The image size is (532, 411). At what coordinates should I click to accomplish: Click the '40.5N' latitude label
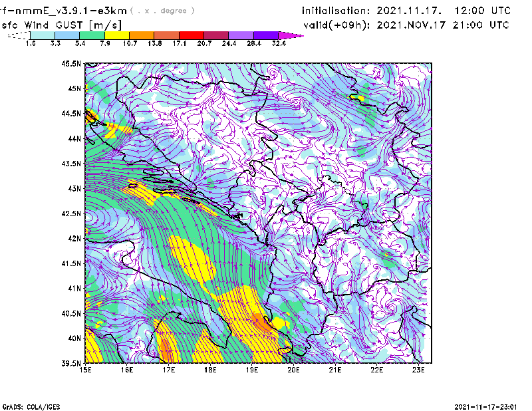71,313
